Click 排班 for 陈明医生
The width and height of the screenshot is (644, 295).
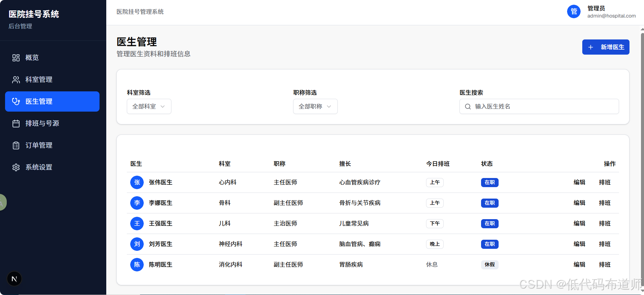coord(605,265)
